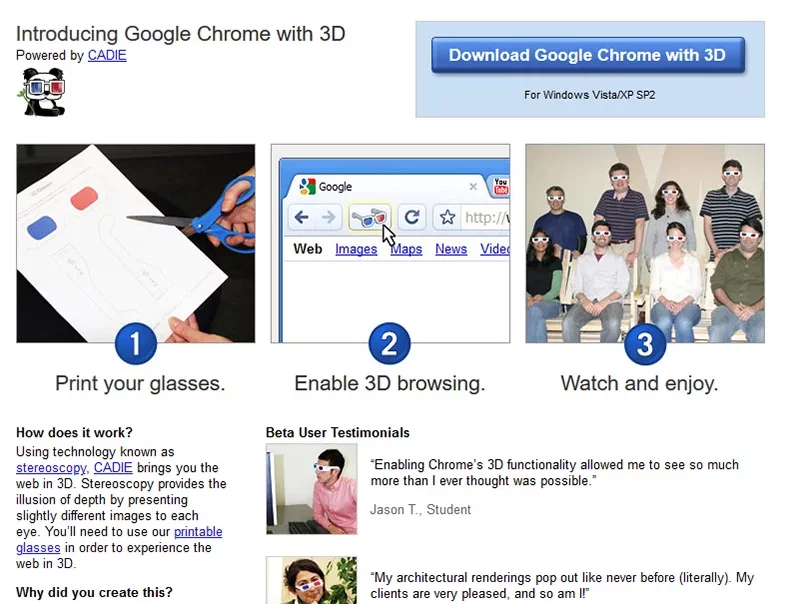Click the Images link in browser image
Image resolution: width=788 pixels, height=604 pixels.
click(x=356, y=249)
